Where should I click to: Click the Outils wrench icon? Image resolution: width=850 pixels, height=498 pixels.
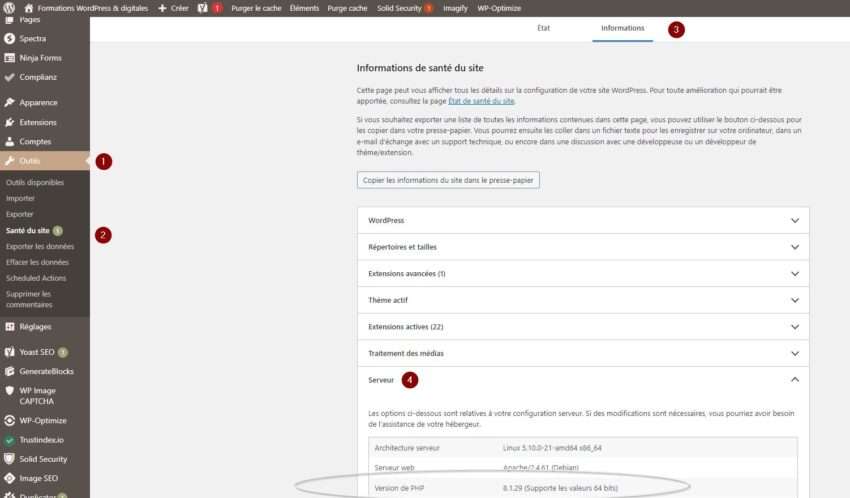click(x=9, y=161)
